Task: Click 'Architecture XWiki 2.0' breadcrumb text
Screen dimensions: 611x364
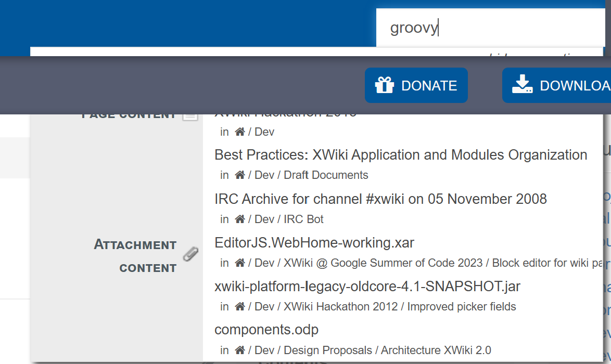Action: coord(436,350)
